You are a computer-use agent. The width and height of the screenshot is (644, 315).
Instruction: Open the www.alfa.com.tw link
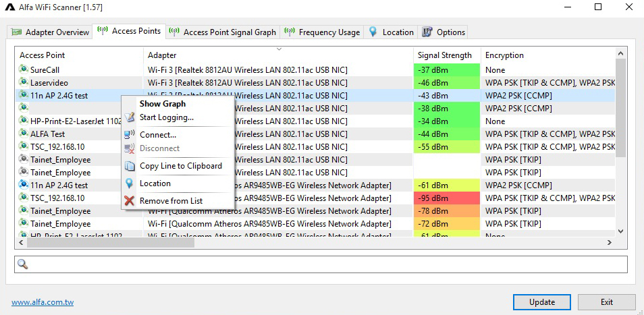click(42, 302)
